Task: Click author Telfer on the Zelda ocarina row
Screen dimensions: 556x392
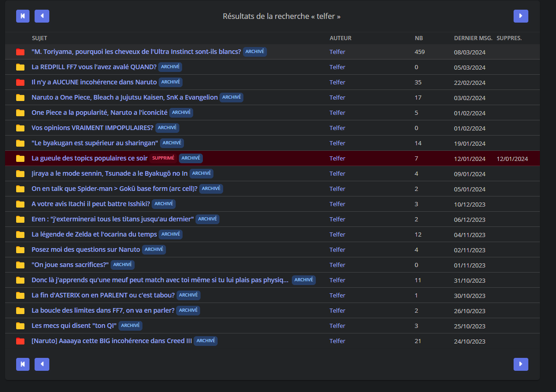Action: 337,234
